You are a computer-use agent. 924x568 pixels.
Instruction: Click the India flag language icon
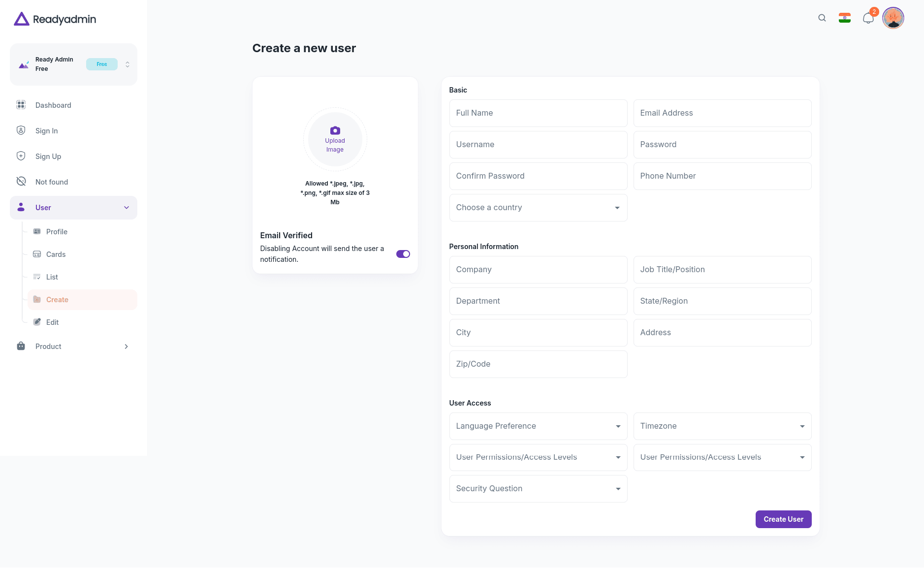pos(844,18)
